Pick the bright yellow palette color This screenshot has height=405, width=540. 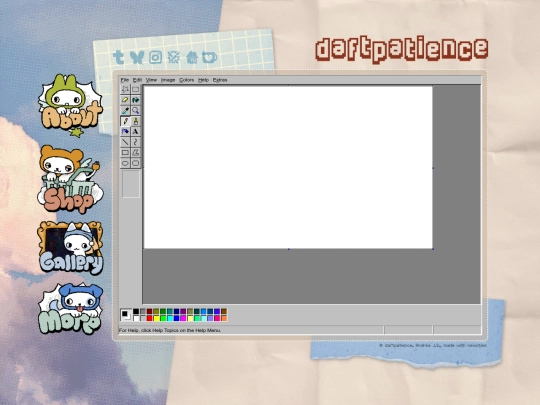point(156,318)
